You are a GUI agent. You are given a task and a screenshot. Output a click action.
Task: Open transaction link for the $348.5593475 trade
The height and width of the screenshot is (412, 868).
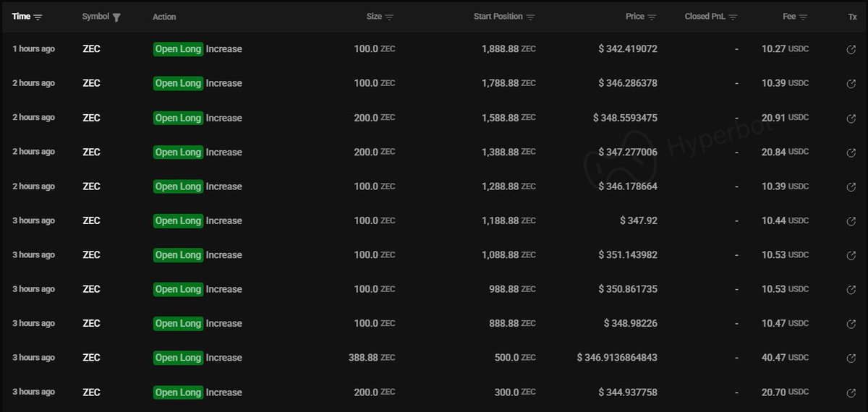(851, 118)
